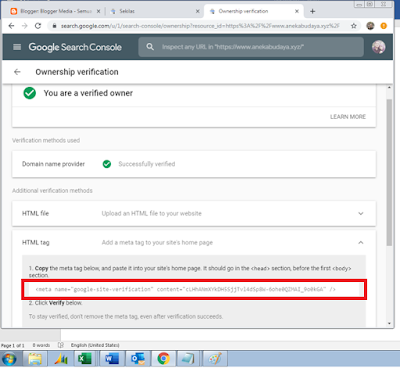Close the Seklas tab
Screen dimensions: 400x368
point(197,11)
